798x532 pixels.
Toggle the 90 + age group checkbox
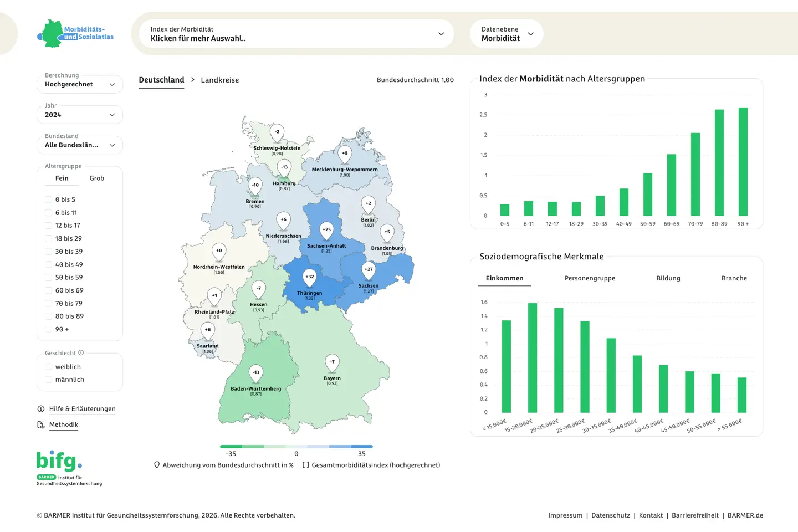[48, 329]
